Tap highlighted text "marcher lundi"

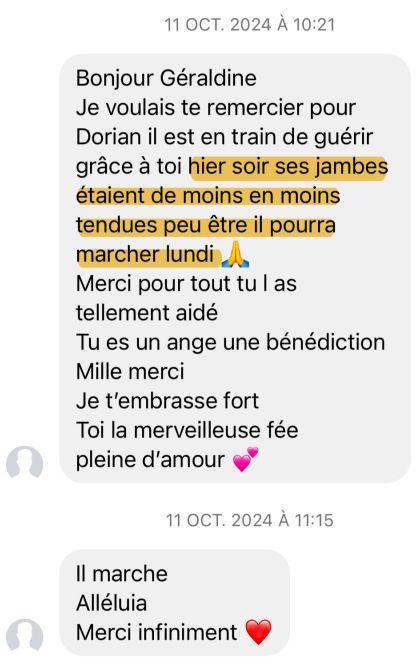(145, 255)
